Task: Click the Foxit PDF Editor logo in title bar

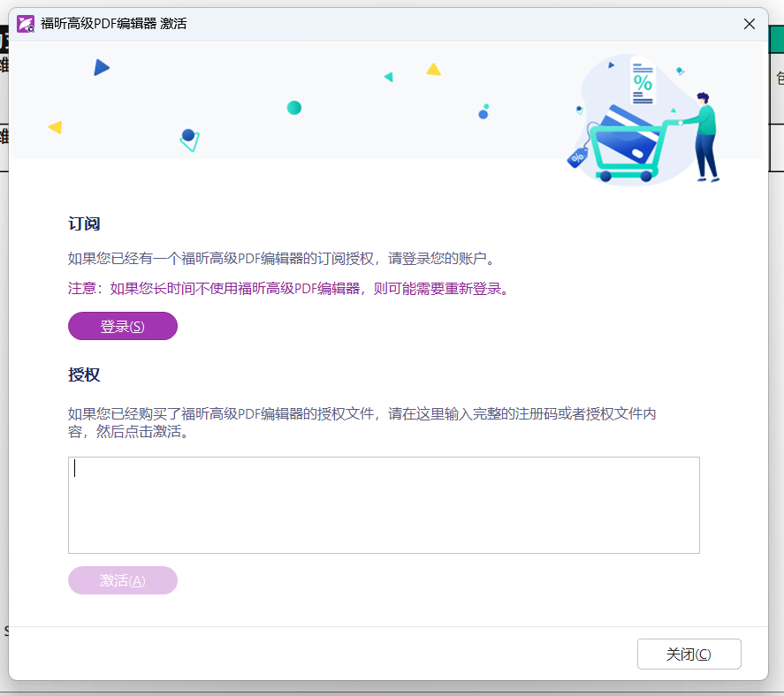Action: click(x=26, y=24)
